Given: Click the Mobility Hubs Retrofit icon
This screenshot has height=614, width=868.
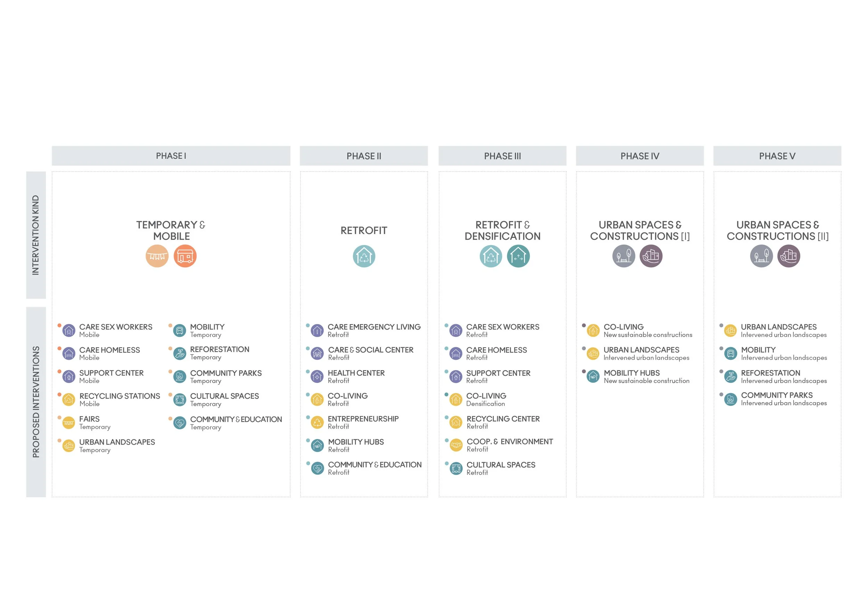Looking at the screenshot, I should point(317,446).
